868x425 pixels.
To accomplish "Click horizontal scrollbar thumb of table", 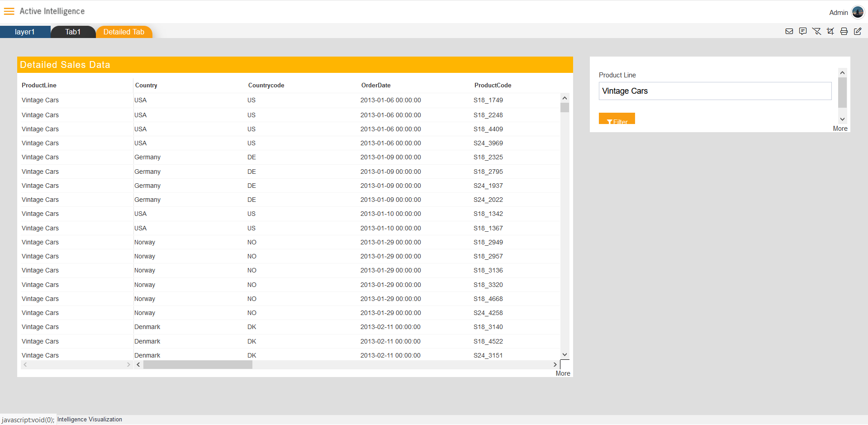I will click(198, 365).
